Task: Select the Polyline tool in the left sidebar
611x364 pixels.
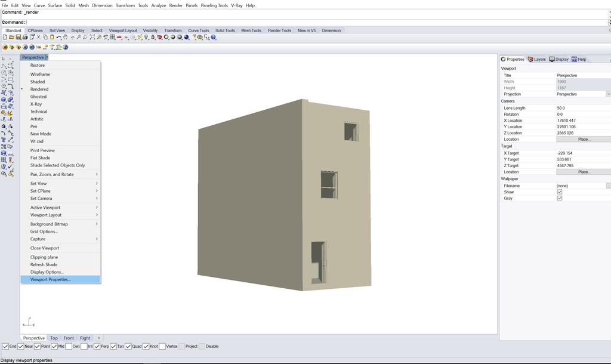Action: coord(4,66)
